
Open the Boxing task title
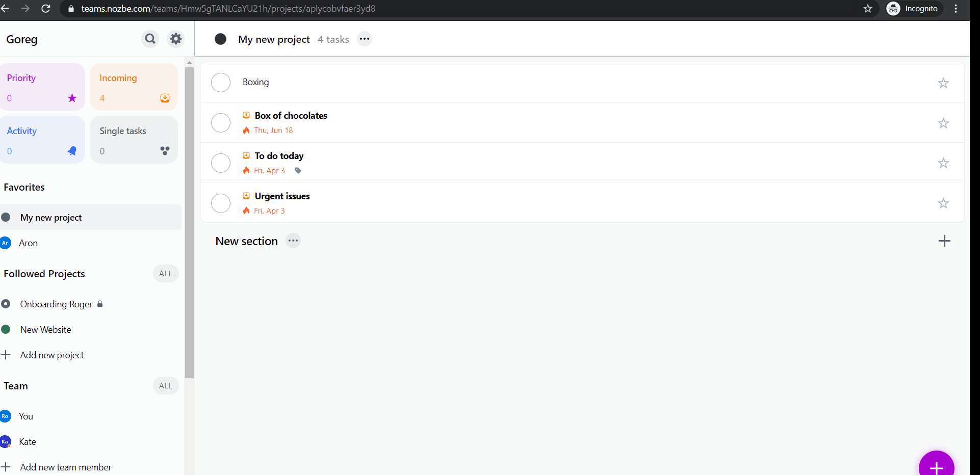[256, 82]
